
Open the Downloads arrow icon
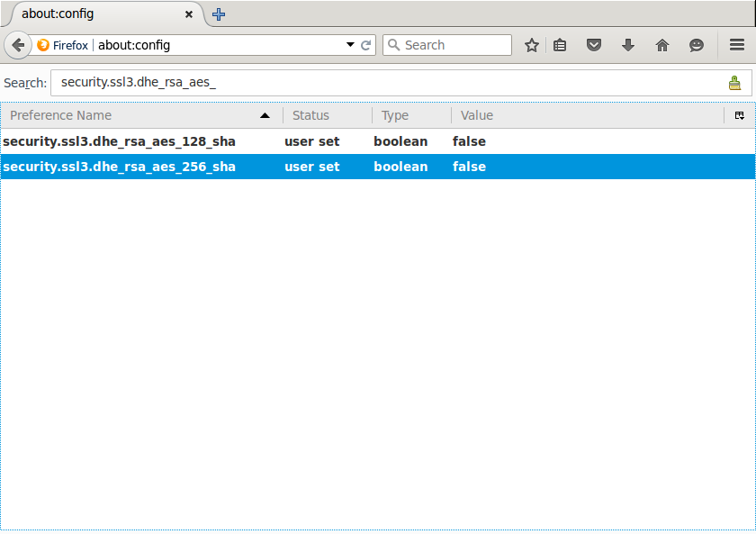pos(628,44)
